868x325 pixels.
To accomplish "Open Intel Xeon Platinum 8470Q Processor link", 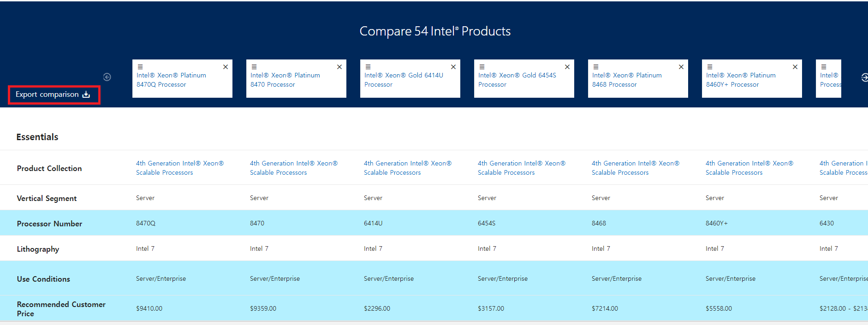I will click(171, 80).
